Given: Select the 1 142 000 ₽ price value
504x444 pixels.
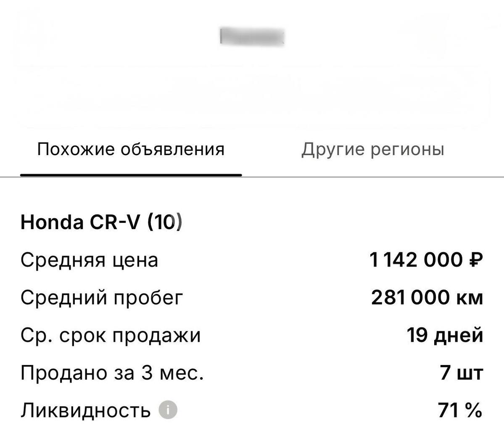Looking at the screenshot, I should pos(427,260).
